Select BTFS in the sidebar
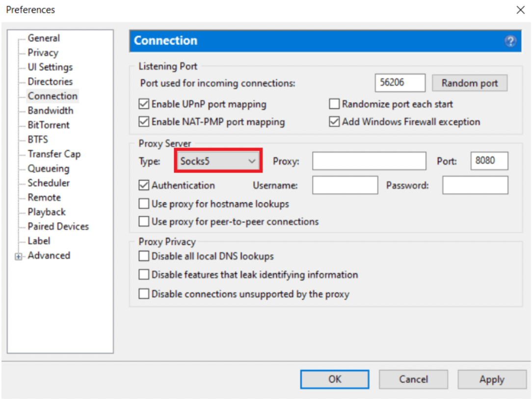 point(38,140)
